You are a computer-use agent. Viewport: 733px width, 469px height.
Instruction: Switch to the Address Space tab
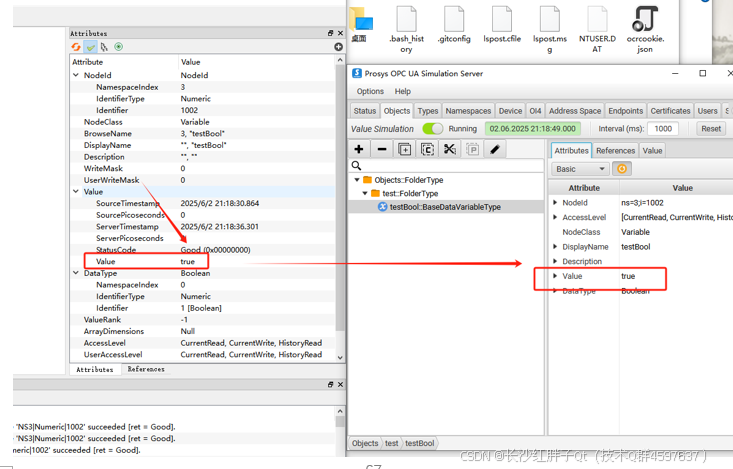tap(574, 111)
